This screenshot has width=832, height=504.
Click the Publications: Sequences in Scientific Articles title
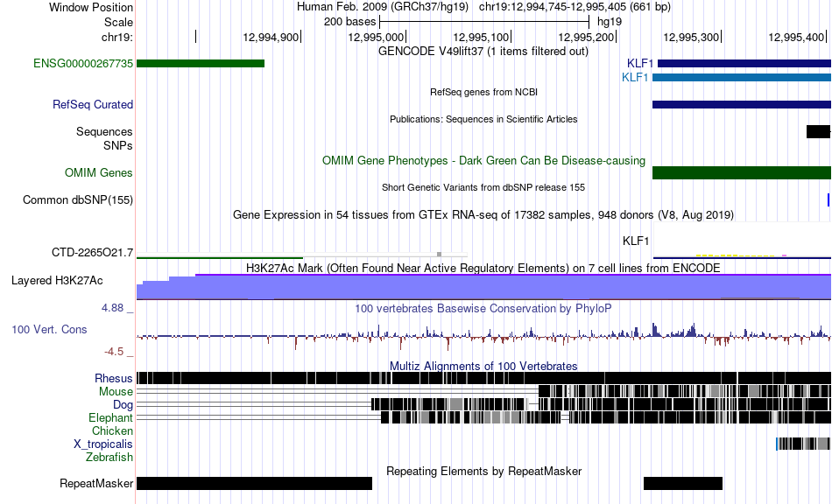click(483, 119)
